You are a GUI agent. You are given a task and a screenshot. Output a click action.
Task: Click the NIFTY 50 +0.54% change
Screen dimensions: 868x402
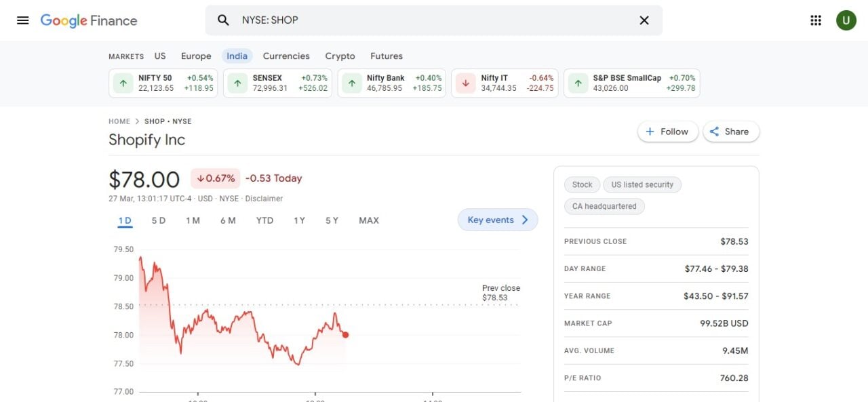(x=200, y=78)
